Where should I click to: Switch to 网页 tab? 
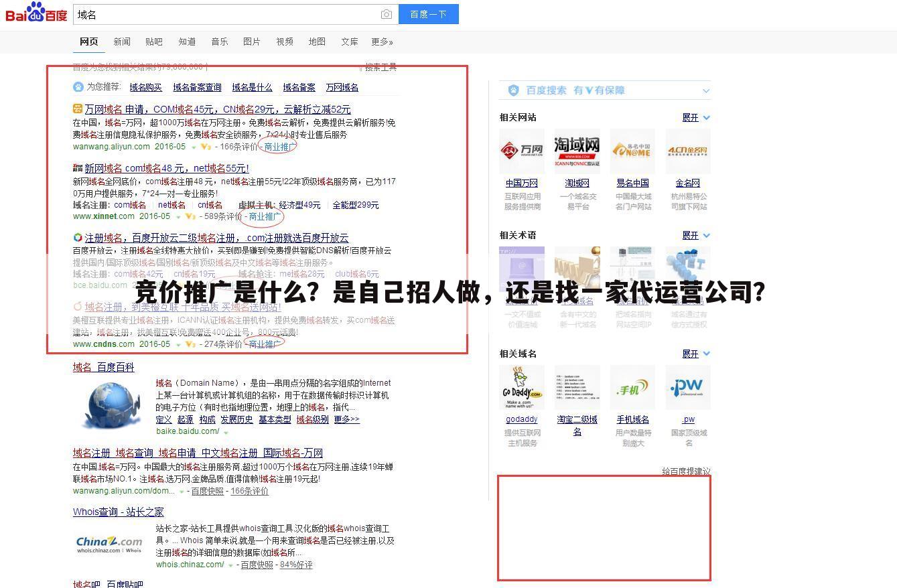(x=89, y=42)
